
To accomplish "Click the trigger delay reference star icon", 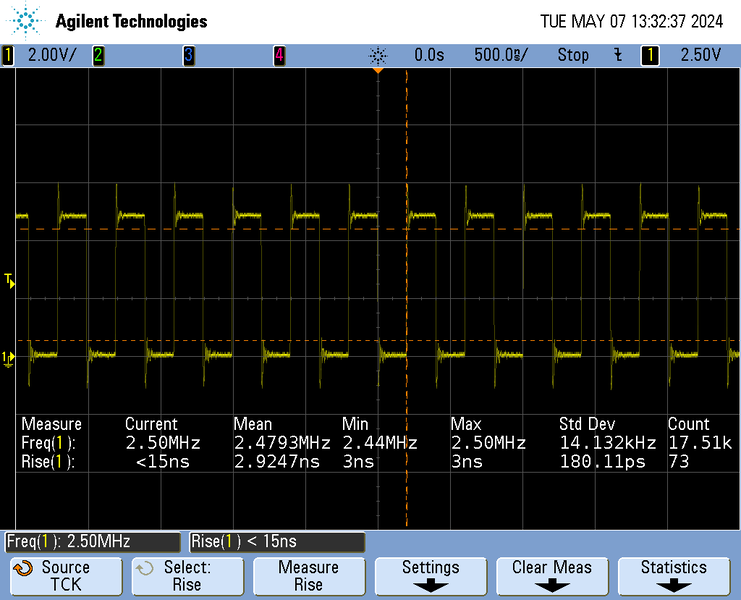I will coord(378,56).
